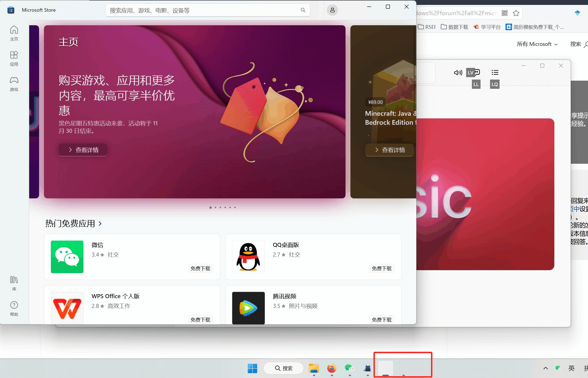
Task: Click WeChat icon in system tray
Action: [558, 368]
